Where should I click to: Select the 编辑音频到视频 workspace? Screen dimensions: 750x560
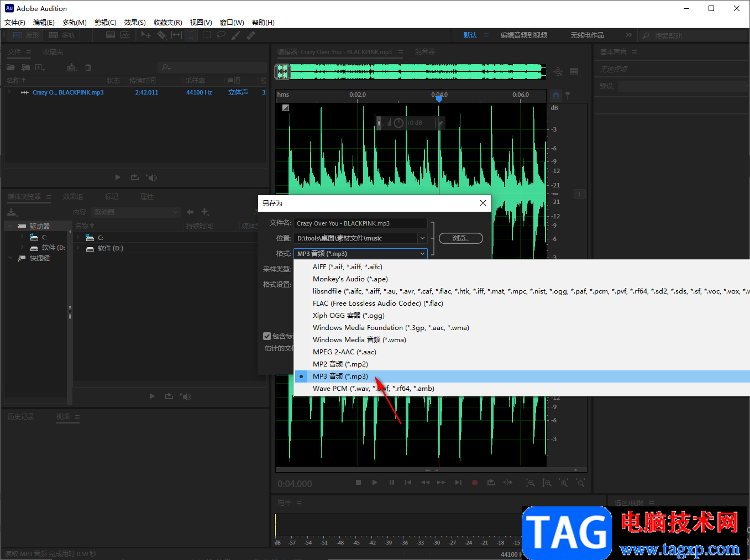click(524, 35)
